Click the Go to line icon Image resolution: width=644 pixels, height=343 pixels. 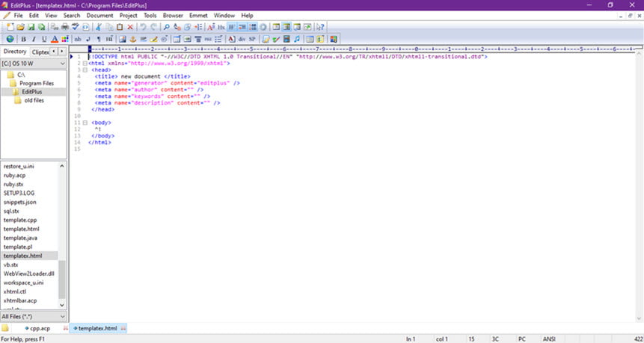(x=198, y=27)
